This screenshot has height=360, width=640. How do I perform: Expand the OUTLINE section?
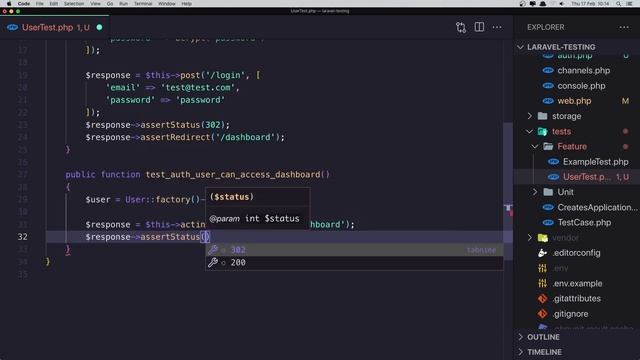543,337
